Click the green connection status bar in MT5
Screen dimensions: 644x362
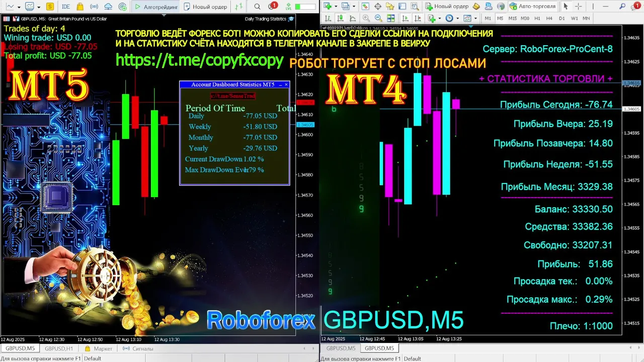pyautogui.click(x=305, y=7)
